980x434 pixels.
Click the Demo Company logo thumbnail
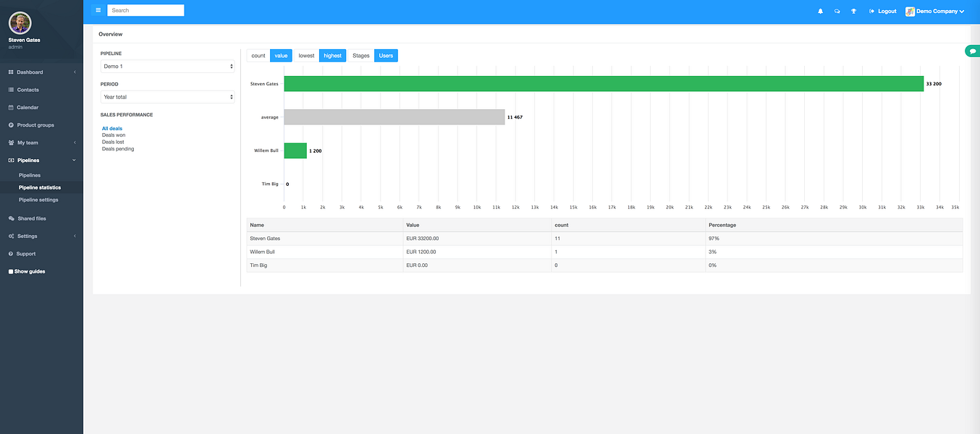coord(910,11)
